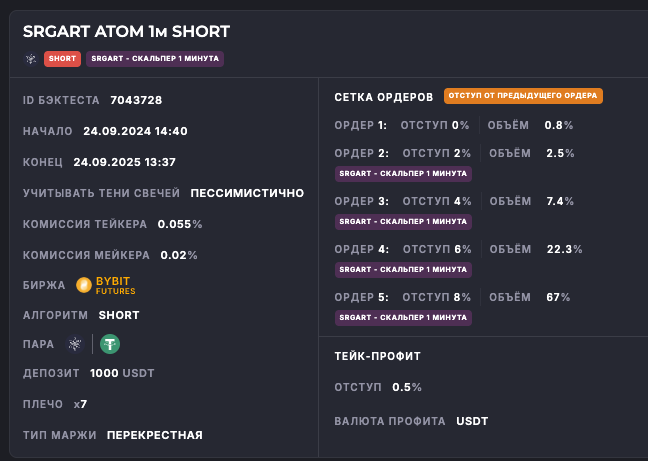Click the orange ОТСТУП ОТ ПРЕДЫДУЩЕГО ОРДЕРА badge
Image resolution: width=648 pixels, height=461 pixels.
tap(523, 96)
